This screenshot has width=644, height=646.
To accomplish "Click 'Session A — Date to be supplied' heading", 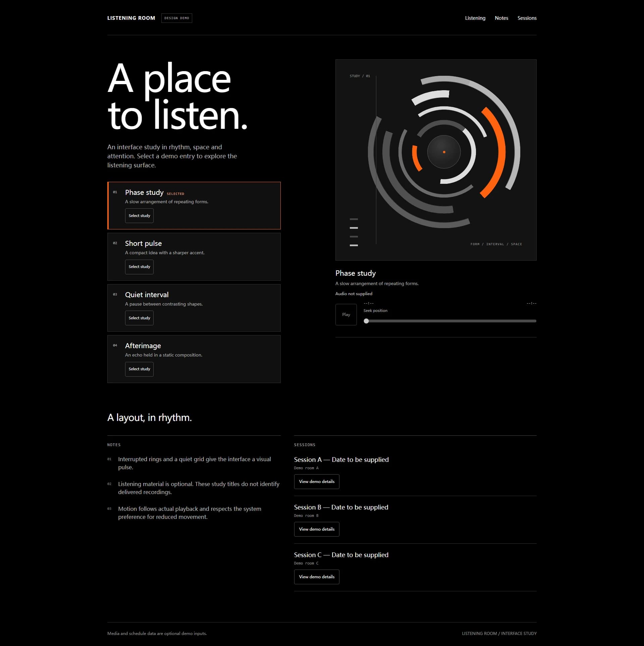I will (341, 460).
